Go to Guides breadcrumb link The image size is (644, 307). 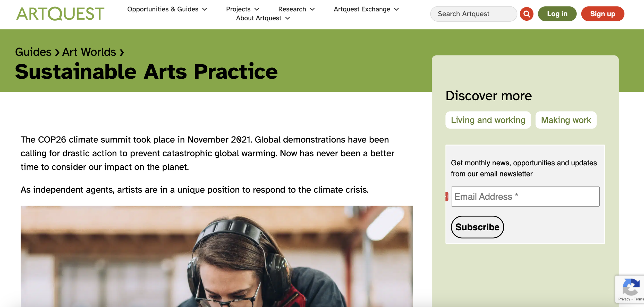(x=33, y=52)
